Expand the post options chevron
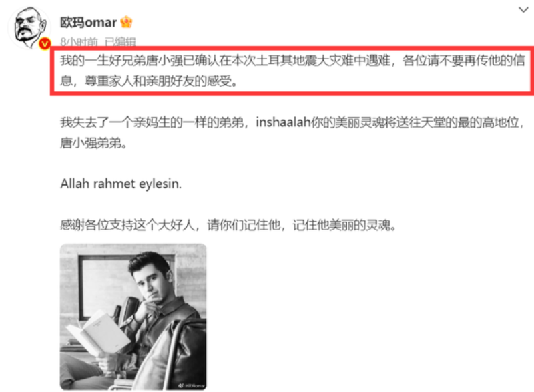 (x=523, y=10)
